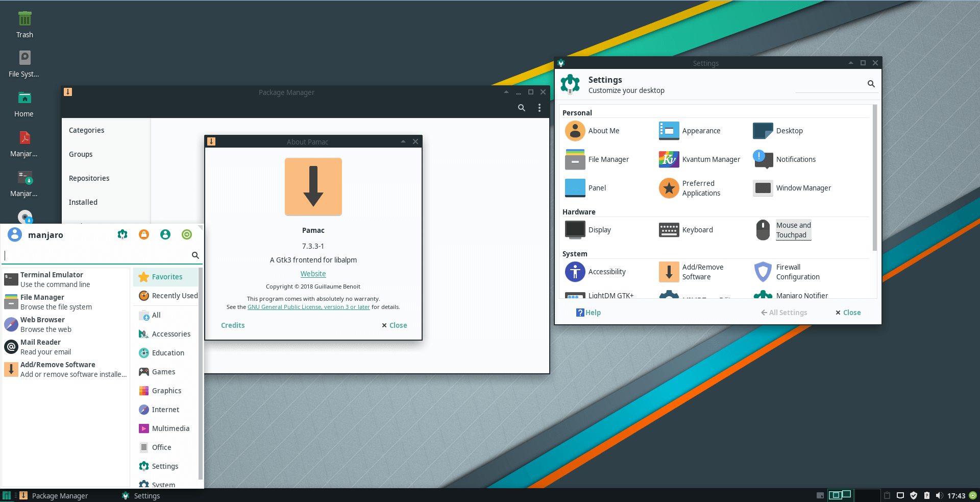Close the About Pamac dialog via Close button

tap(395, 326)
